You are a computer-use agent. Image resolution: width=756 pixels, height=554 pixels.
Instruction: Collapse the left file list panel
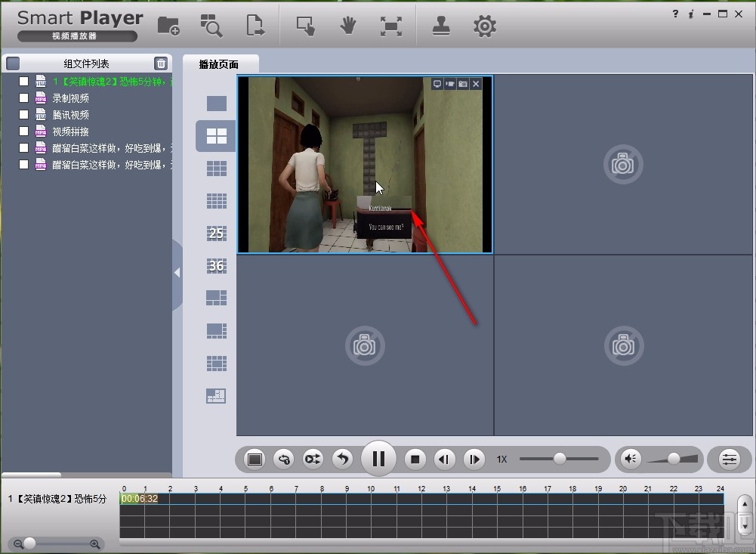[x=177, y=273]
